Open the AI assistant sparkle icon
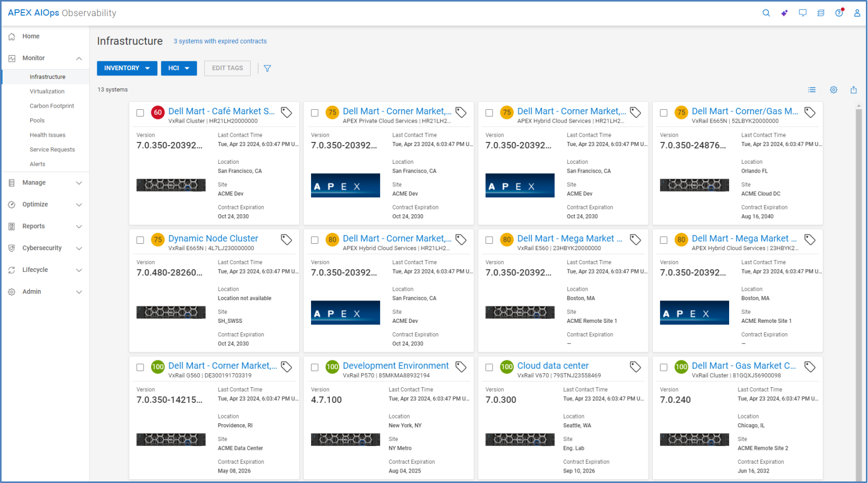This screenshot has height=483, width=868. 784,13
